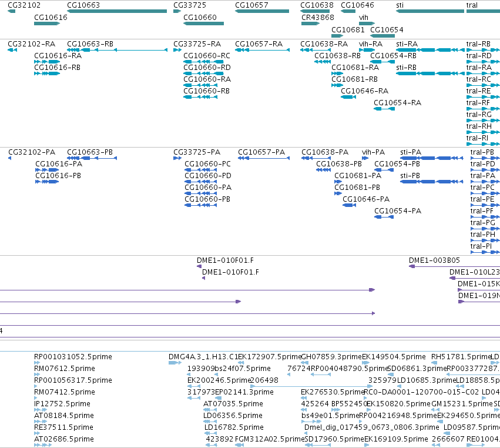Select the sti-RB transcript
500x448 pixels.
click(430, 73)
